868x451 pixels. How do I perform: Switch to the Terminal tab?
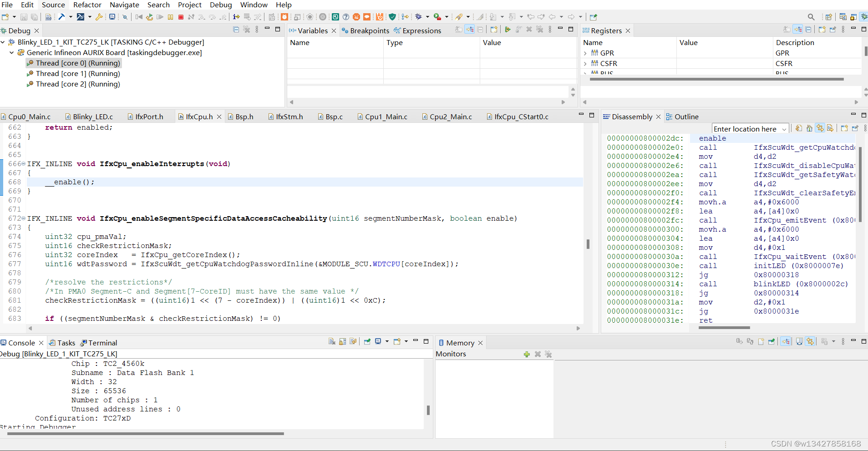click(x=99, y=343)
